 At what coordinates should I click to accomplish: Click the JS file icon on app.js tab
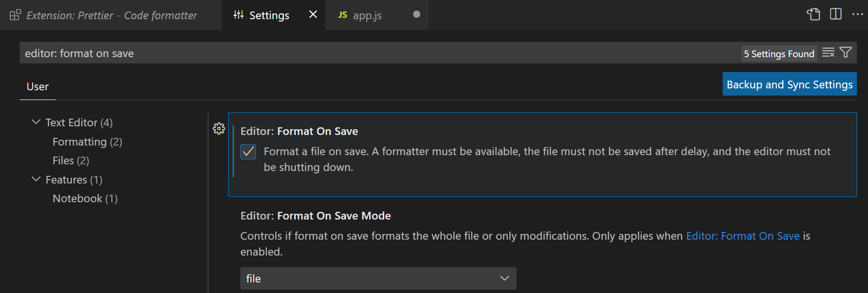point(342,15)
